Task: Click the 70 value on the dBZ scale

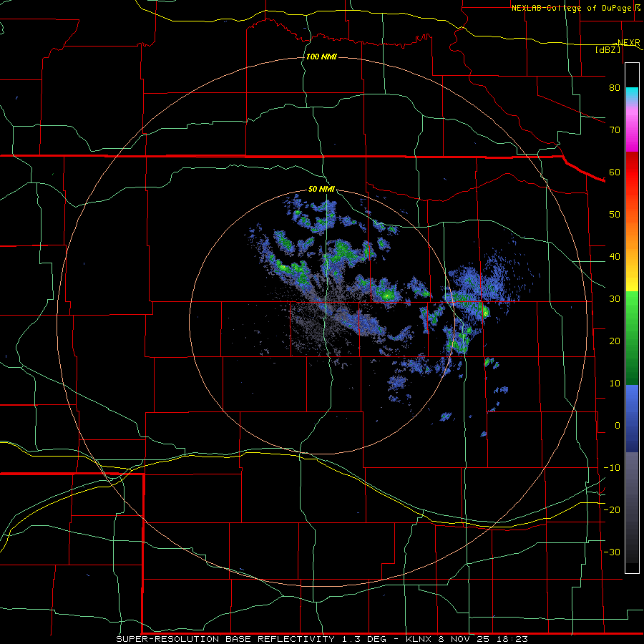Action: pyautogui.click(x=615, y=130)
